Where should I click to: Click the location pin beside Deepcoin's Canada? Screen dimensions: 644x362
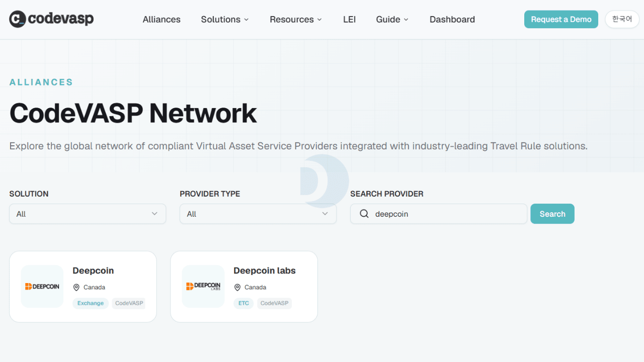coord(76,288)
